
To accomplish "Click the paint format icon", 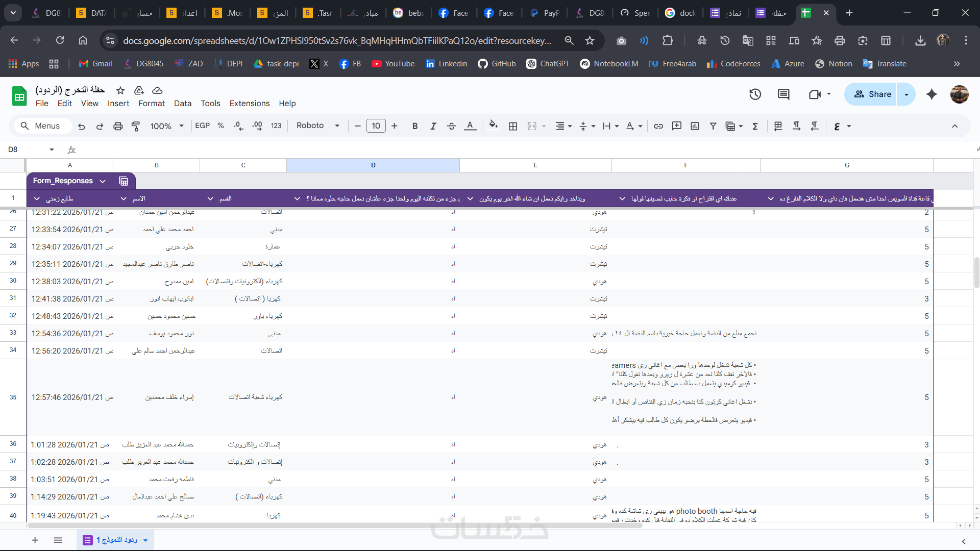I will [x=136, y=126].
